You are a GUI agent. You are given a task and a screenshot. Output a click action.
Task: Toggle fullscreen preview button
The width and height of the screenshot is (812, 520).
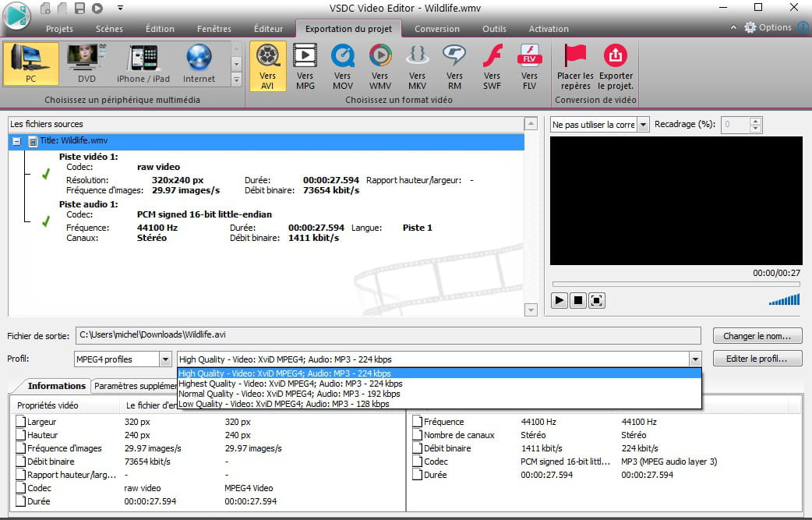(597, 300)
